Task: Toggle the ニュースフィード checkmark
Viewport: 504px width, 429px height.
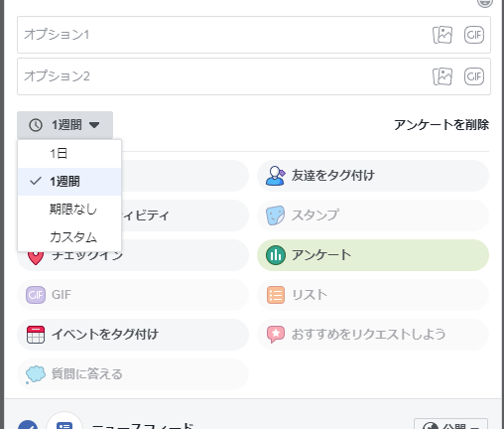Action: (x=28, y=425)
